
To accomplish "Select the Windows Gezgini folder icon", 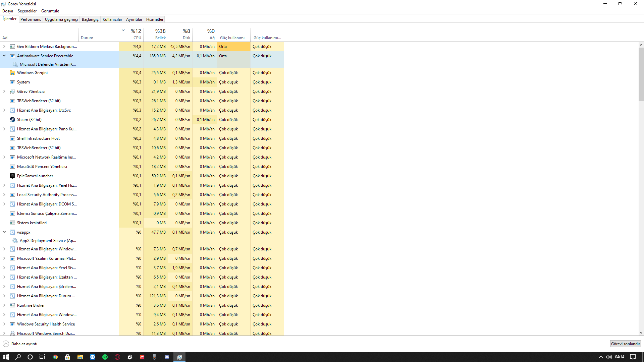I will [12, 73].
